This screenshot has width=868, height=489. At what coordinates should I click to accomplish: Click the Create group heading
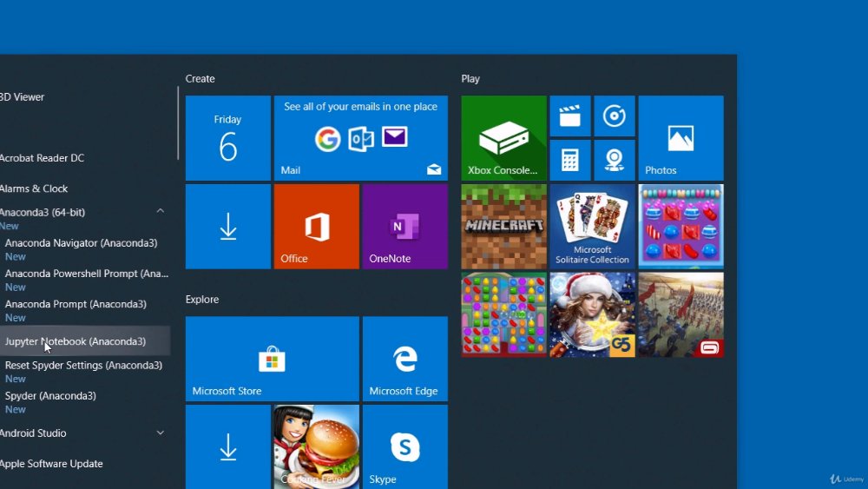tap(200, 79)
